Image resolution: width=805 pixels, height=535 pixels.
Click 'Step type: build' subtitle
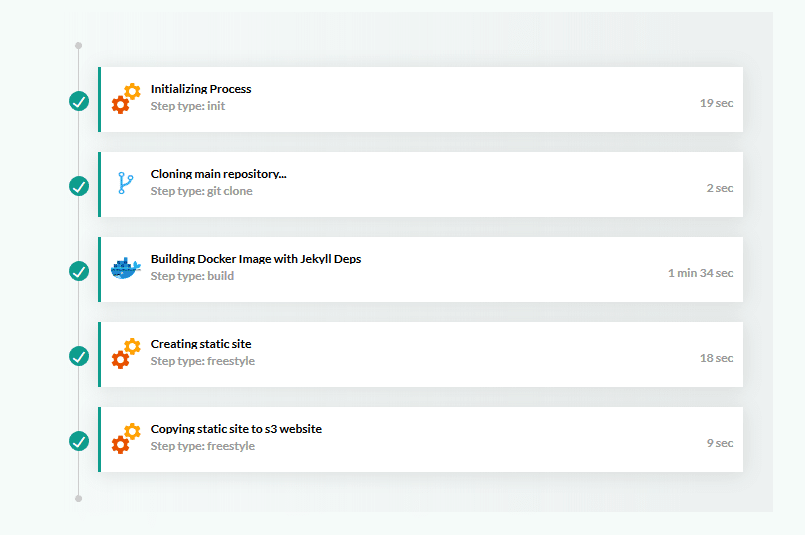(192, 276)
